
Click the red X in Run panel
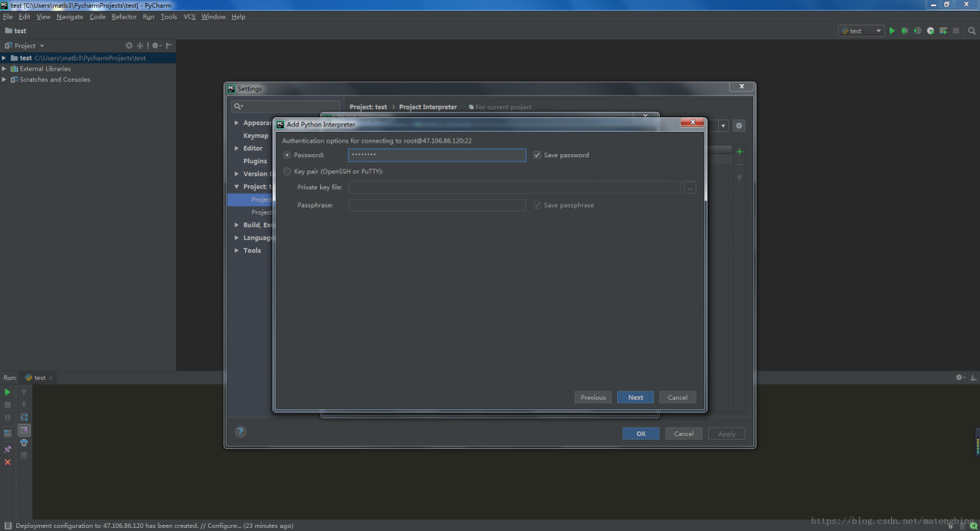[x=8, y=462]
